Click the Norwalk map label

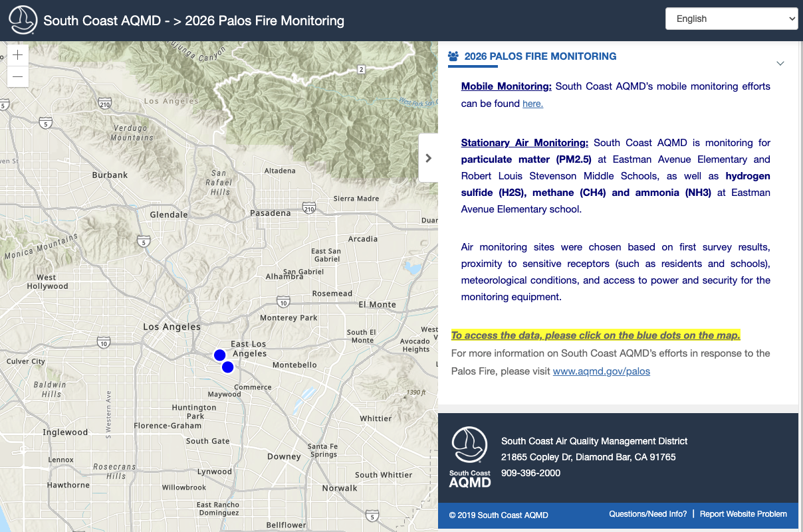click(340, 488)
